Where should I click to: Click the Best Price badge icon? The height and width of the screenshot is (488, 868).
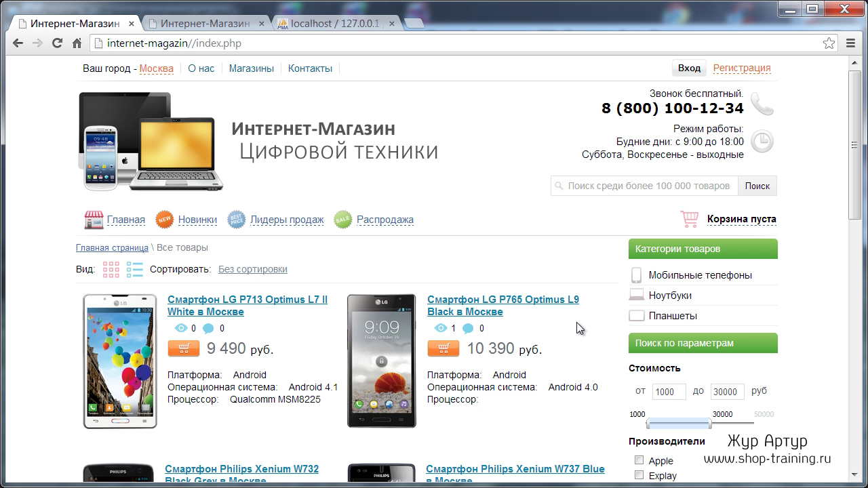point(236,220)
